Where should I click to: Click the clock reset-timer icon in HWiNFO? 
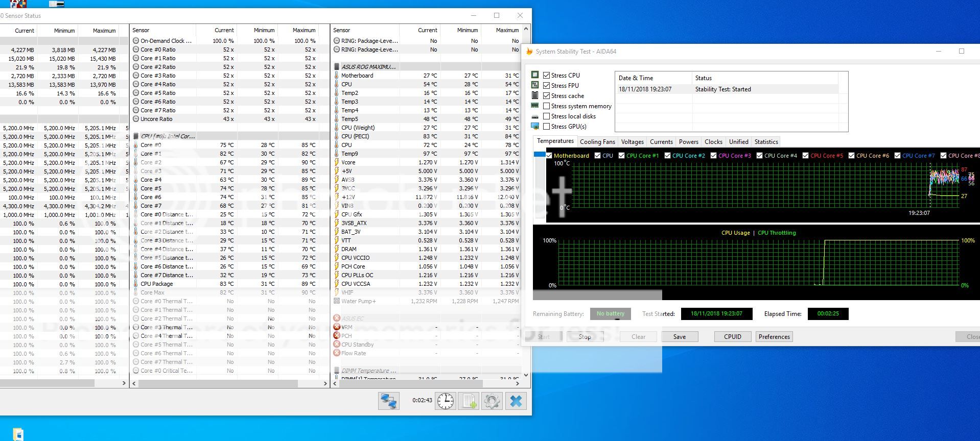click(446, 401)
